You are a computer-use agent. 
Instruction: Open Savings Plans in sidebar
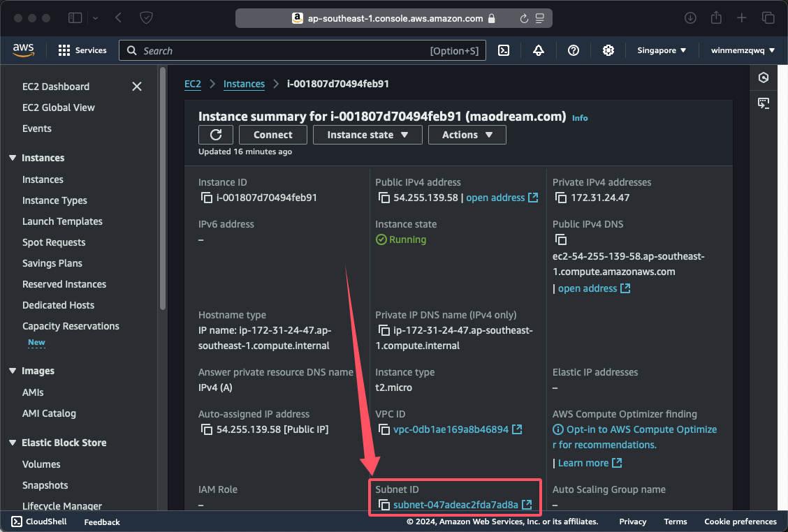click(x=52, y=263)
